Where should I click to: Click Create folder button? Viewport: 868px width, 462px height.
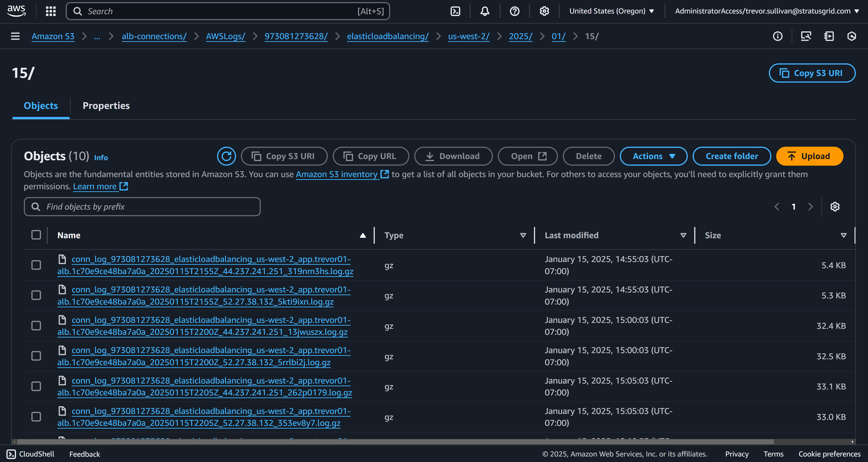(732, 156)
